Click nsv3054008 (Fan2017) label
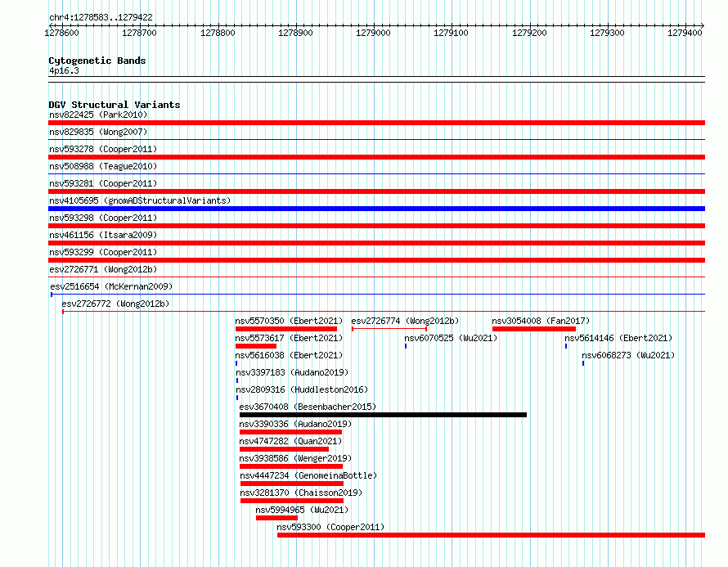Viewport: 728px width, 567px height. [x=541, y=321]
